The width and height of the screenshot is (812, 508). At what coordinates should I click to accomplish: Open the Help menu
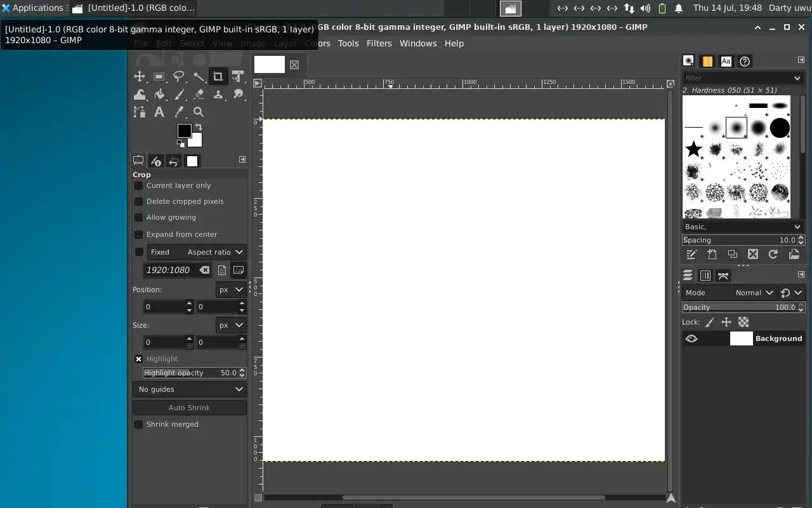point(454,43)
